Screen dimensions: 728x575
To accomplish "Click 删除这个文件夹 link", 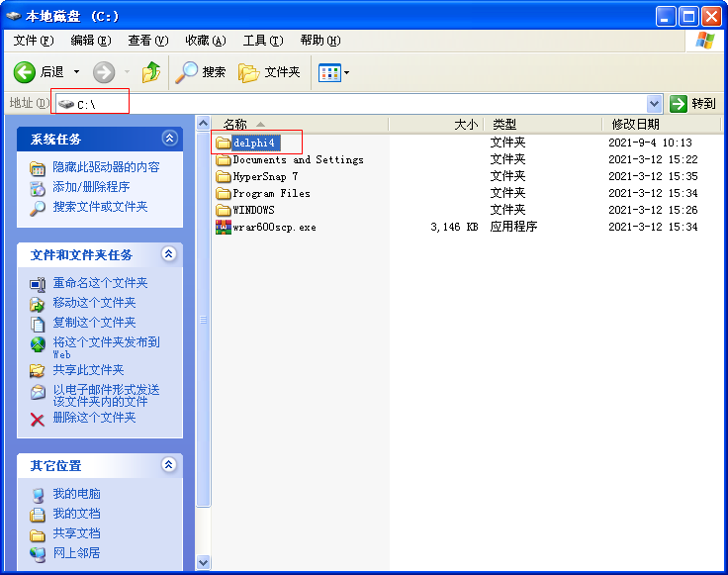I will (x=94, y=418).
